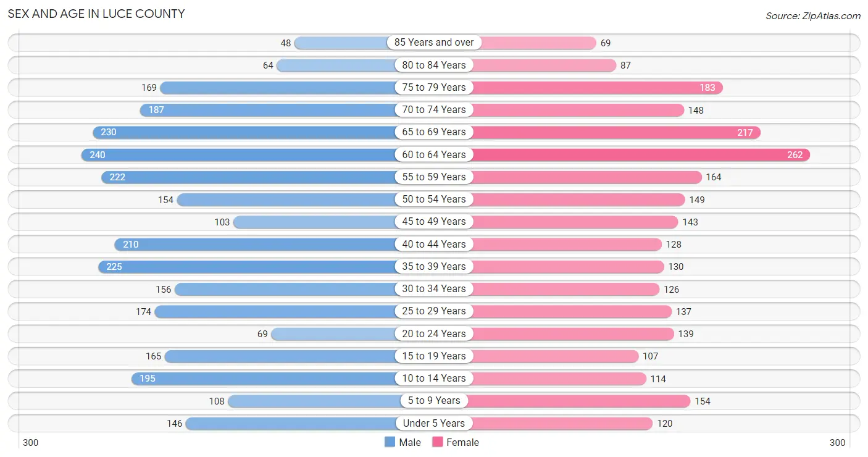Click the chart title Sex and Age in Luce County

pos(96,14)
